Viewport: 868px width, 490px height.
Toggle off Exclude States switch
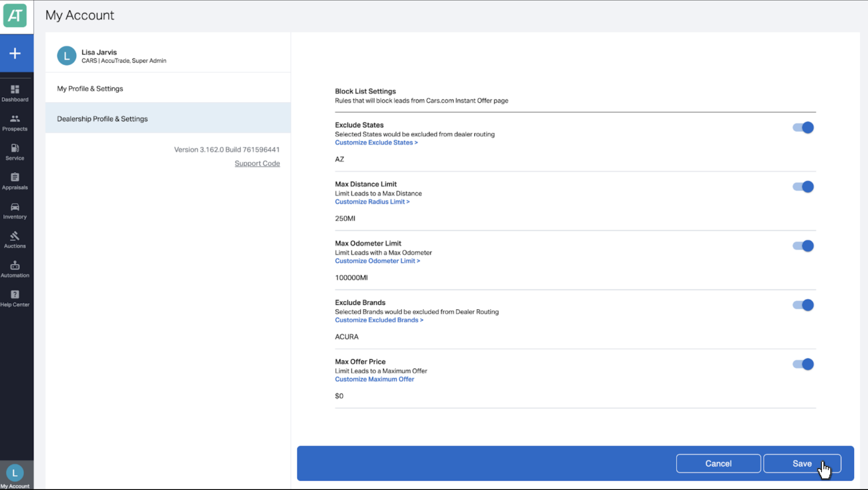click(x=803, y=128)
